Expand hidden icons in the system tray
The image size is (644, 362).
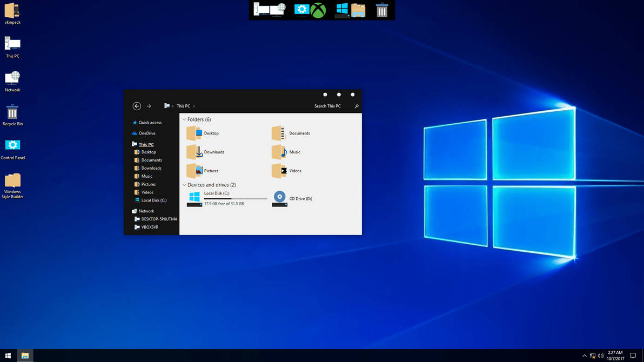(584, 356)
